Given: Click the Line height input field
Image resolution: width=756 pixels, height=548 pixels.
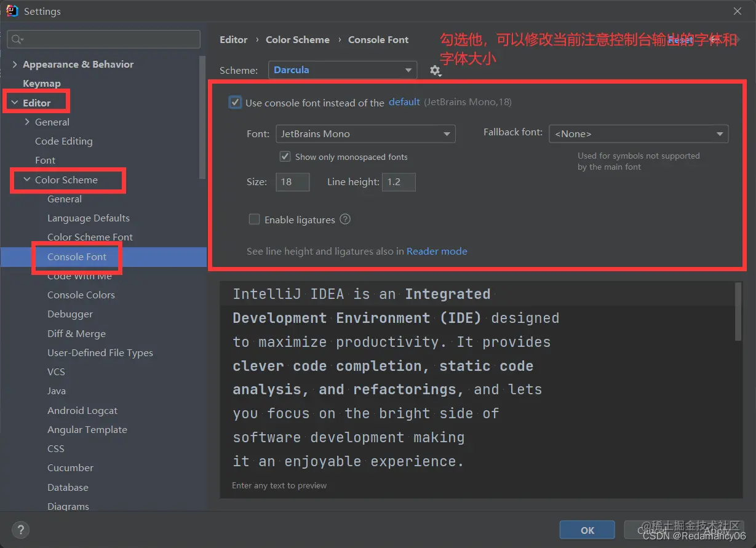Looking at the screenshot, I should click(x=399, y=181).
